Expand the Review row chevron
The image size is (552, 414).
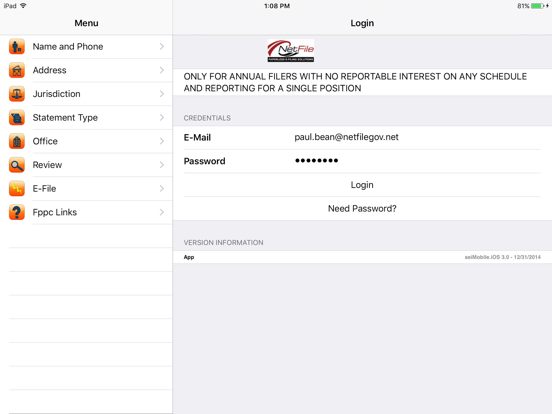tap(162, 165)
